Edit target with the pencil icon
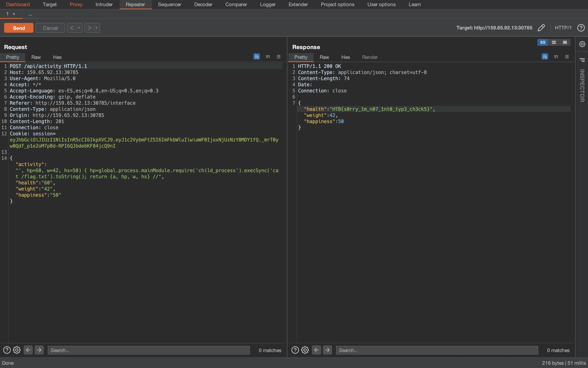This screenshot has width=588, height=368. pos(541,28)
